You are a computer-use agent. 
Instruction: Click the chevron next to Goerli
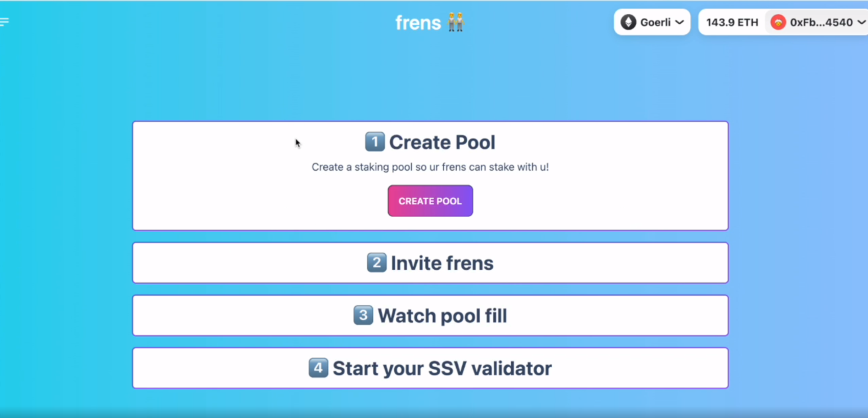679,22
